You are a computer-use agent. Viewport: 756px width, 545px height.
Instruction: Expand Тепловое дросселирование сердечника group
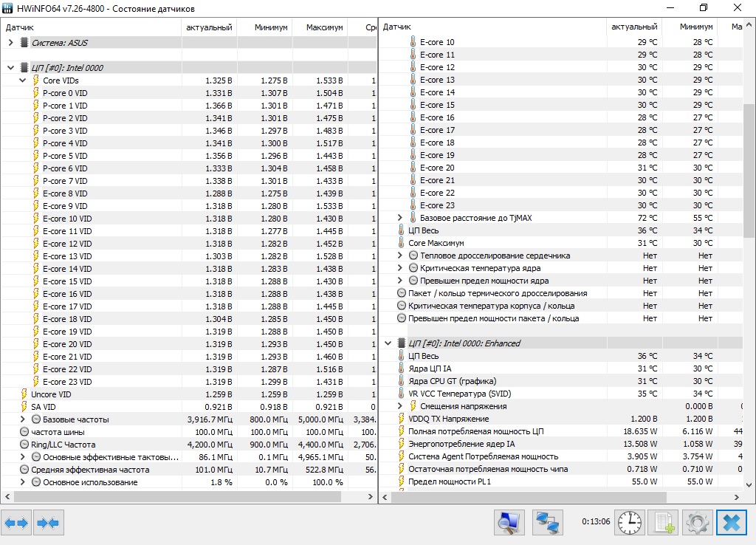coord(399,255)
